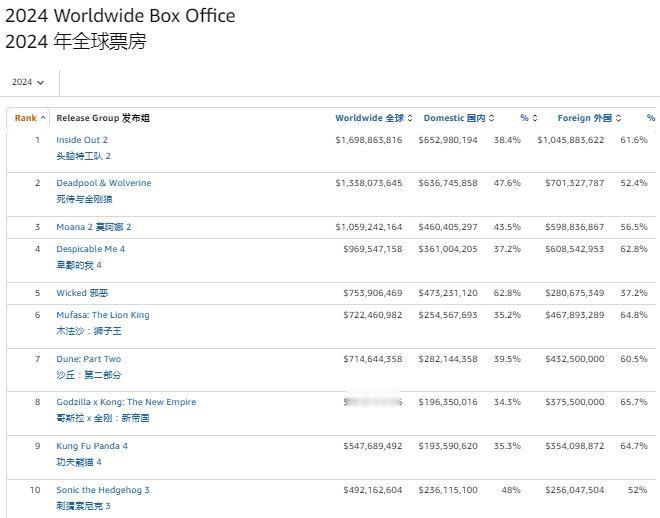
Task: Select foreign gross $256,047,504
Action: [x=575, y=490]
